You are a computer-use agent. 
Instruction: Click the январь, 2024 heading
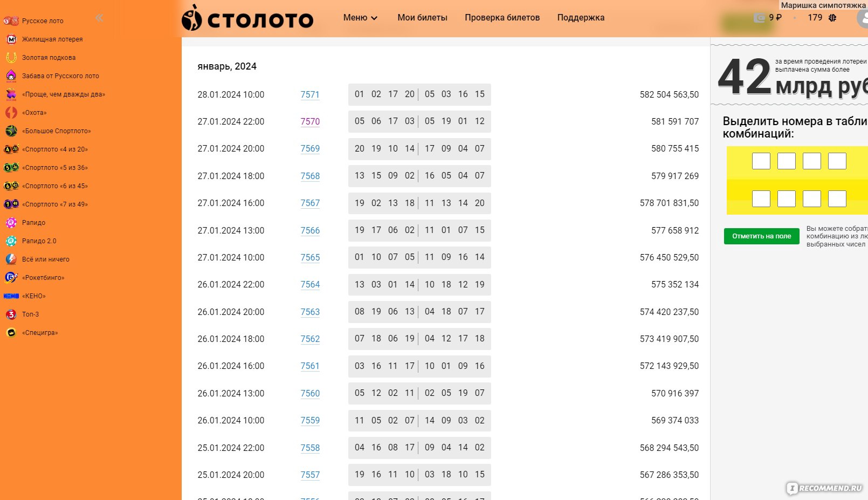pos(227,66)
